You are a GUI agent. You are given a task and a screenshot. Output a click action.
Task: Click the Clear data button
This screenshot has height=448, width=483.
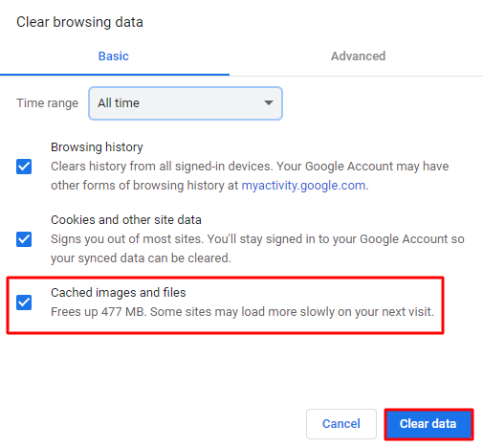pos(428,424)
